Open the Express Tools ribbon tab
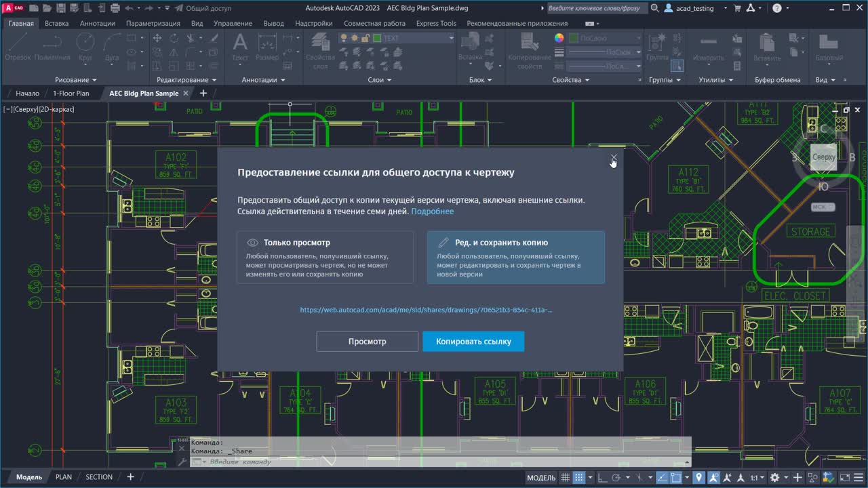 pos(436,23)
